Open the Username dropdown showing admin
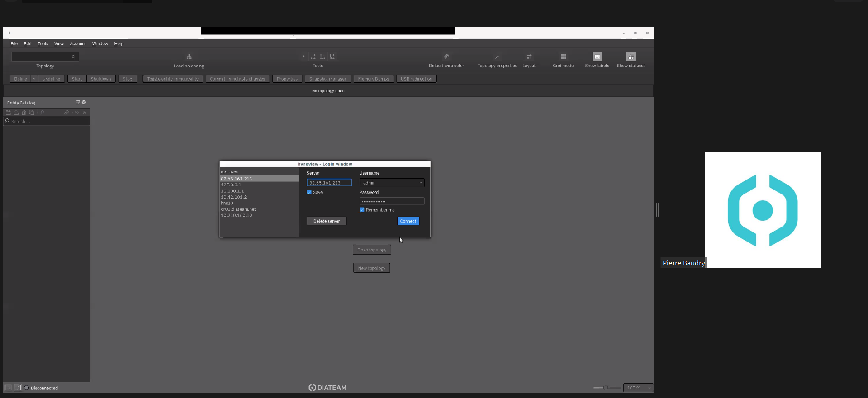The height and width of the screenshot is (398, 868). 392,183
